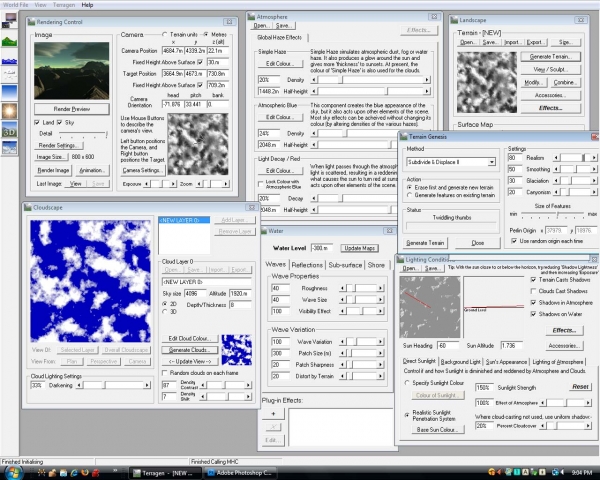
Task: Click Generate Terrain in Terrain Genesis window
Action: point(425,243)
